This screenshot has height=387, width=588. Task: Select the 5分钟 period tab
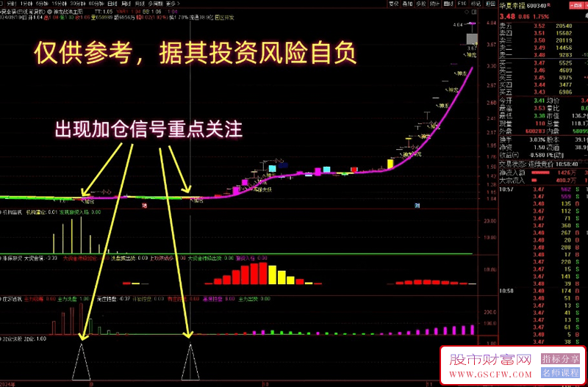click(43, 4)
